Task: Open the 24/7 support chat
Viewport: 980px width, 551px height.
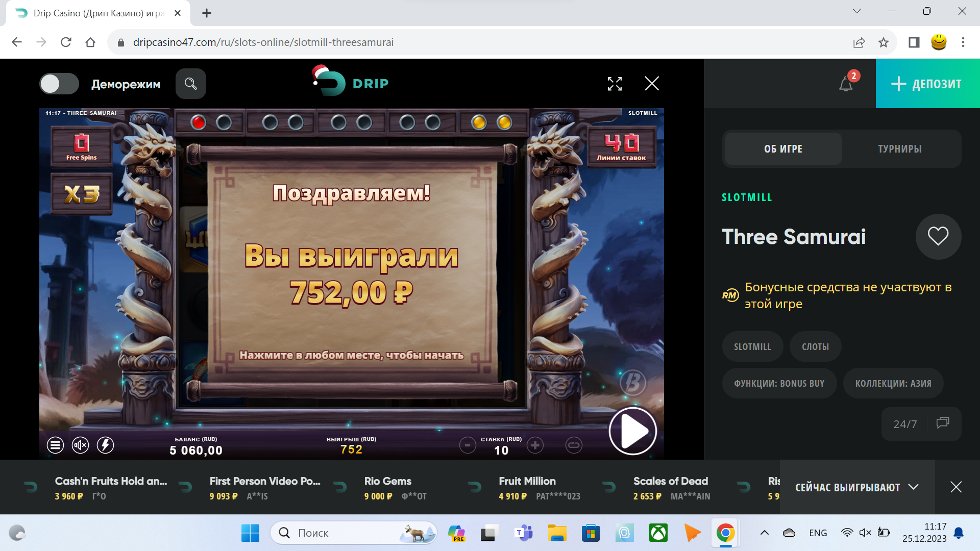Action: (x=921, y=423)
